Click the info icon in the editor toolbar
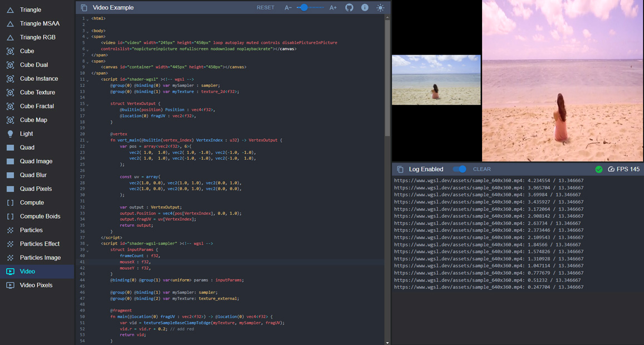The height and width of the screenshot is (345, 644). (x=365, y=8)
